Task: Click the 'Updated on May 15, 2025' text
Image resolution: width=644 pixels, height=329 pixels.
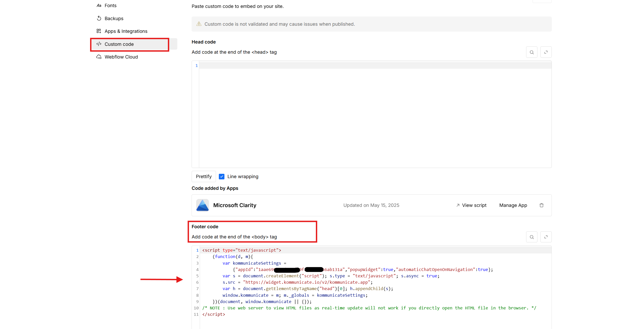Action: pyautogui.click(x=371, y=205)
